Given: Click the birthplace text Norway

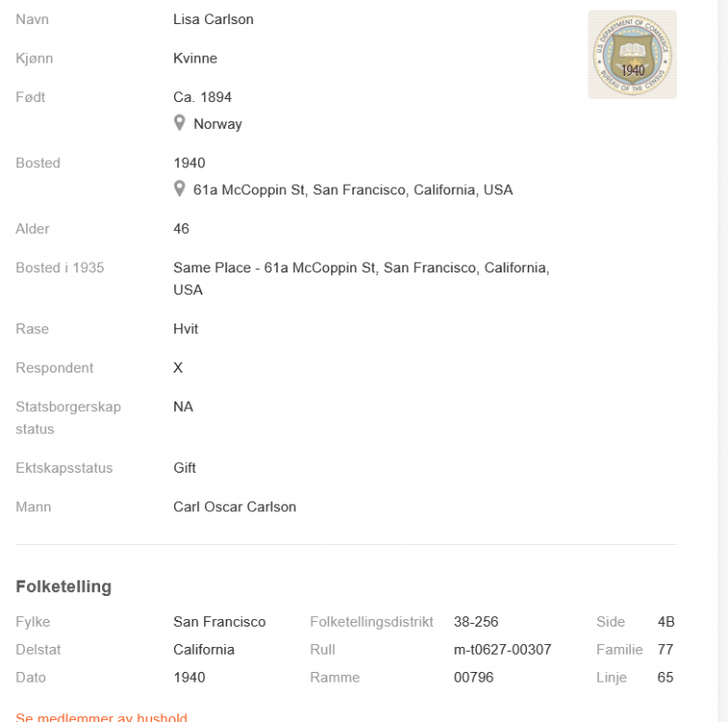Looking at the screenshot, I should pyautogui.click(x=218, y=124).
